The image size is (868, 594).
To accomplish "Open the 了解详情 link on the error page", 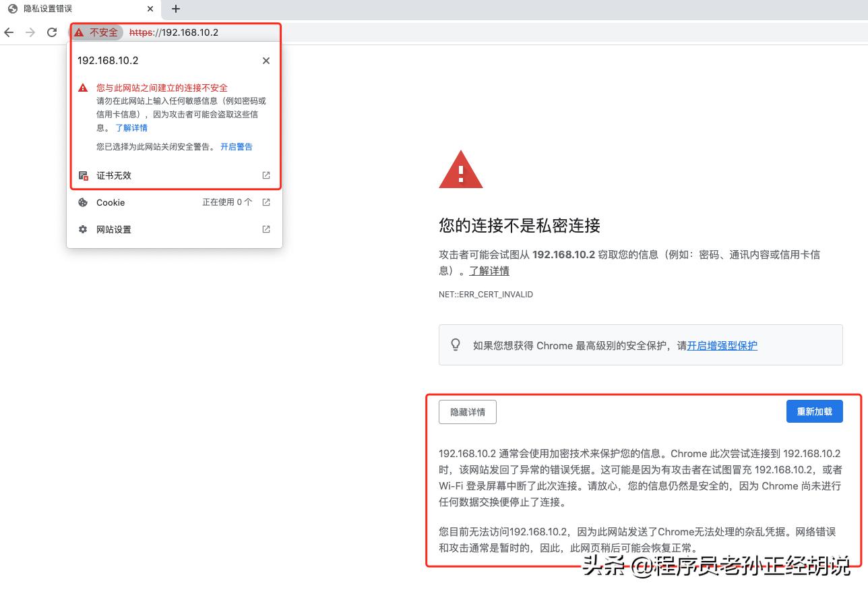I will click(489, 271).
